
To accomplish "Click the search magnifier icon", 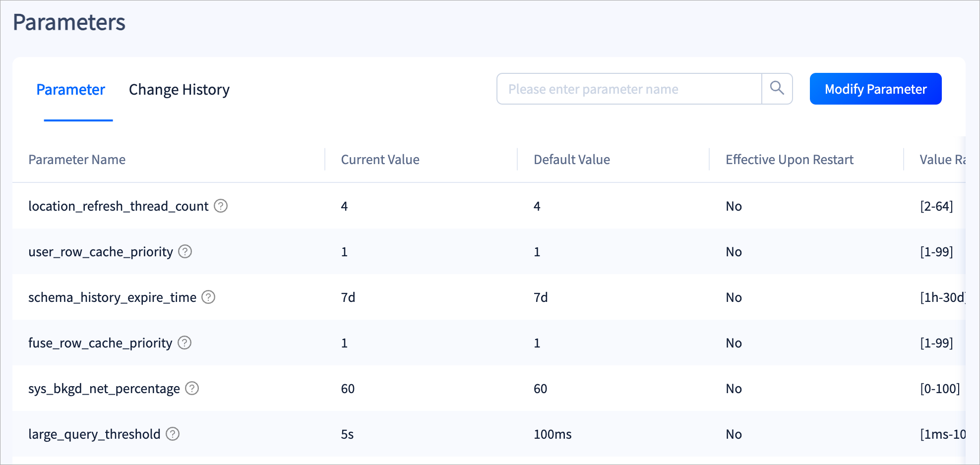I will tap(777, 89).
